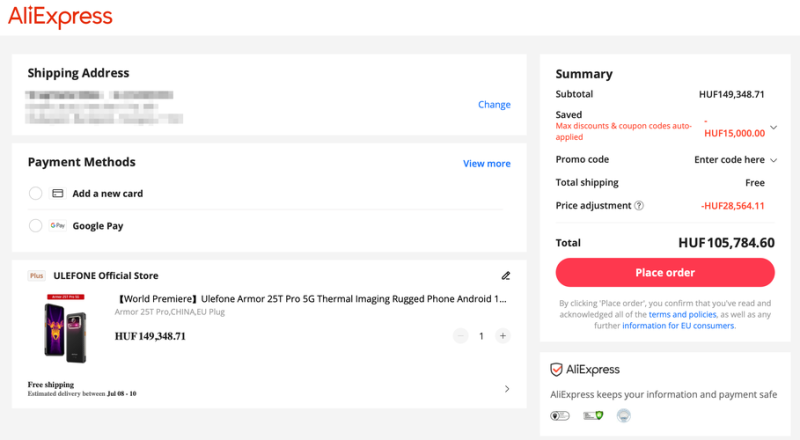Open the terms and policies link
This screenshot has width=800, height=440.
(x=681, y=314)
